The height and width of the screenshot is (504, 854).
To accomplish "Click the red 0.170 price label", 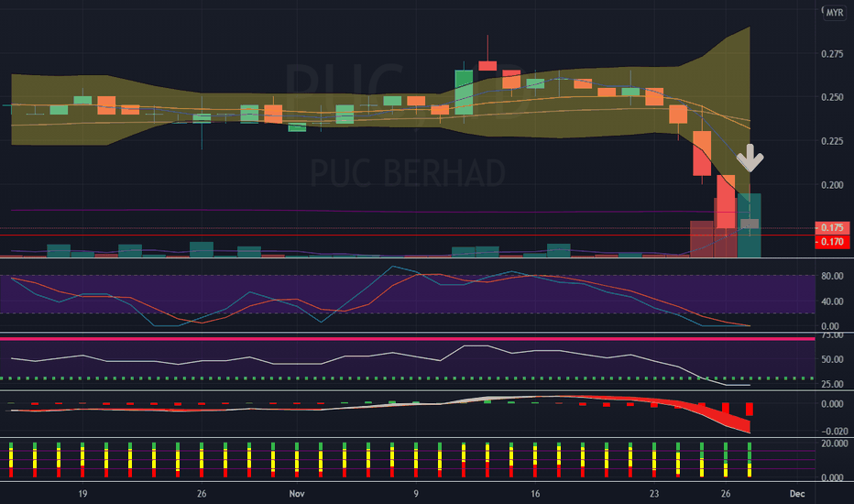I will click(832, 242).
